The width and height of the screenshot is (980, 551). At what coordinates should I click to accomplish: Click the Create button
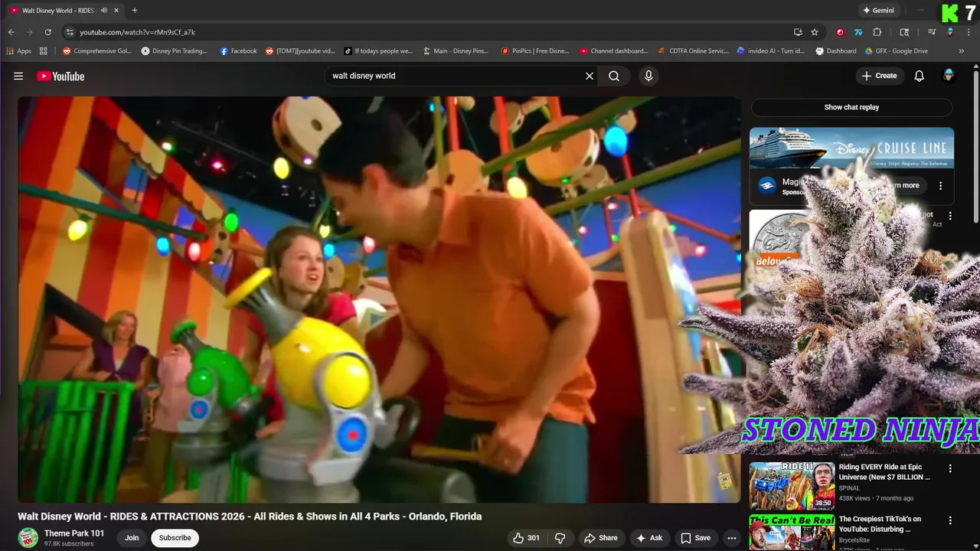[879, 76]
